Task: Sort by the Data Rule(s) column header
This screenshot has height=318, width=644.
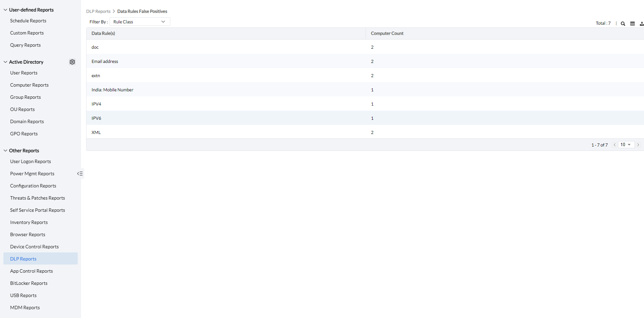Action: coord(103,33)
